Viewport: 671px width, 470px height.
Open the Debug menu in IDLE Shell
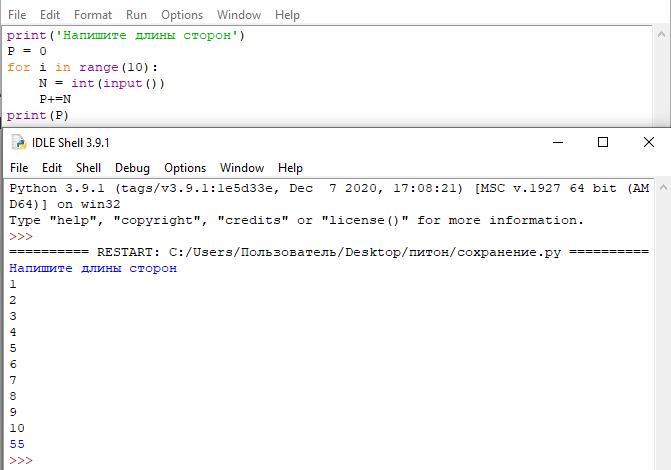[132, 168]
